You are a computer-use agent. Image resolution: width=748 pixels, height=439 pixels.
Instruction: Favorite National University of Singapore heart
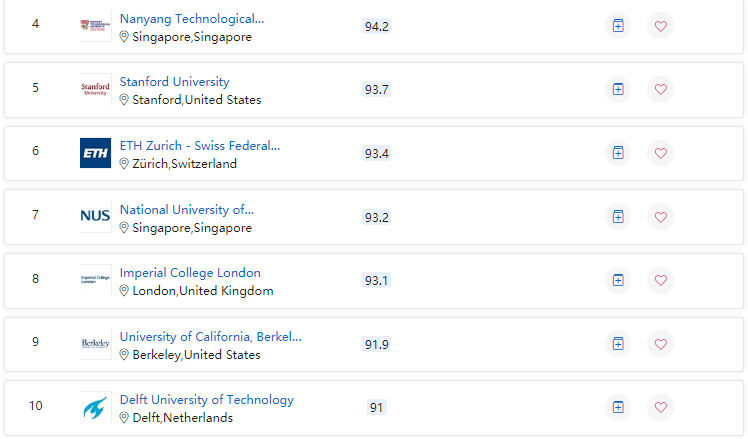pyautogui.click(x=660, y=217)
